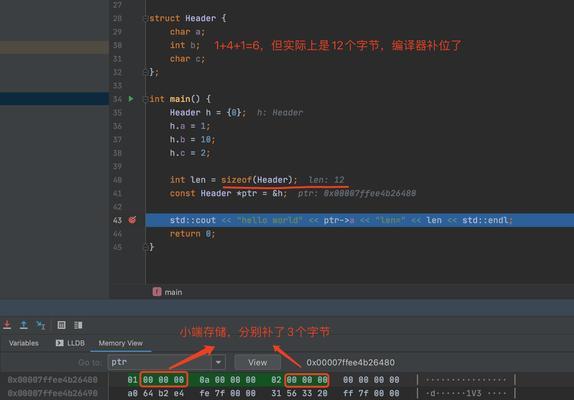
Task: Collapse the struct Header code block
Action: pos(145,18)
